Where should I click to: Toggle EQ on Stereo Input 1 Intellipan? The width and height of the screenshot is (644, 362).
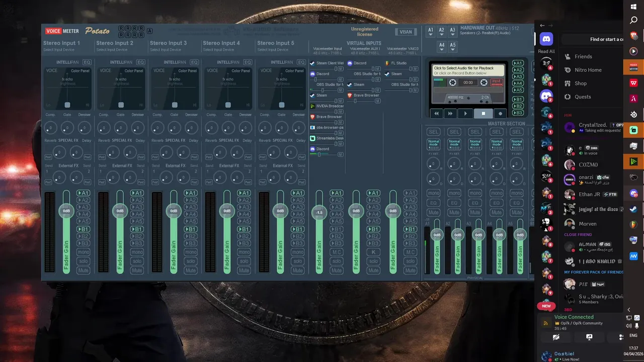click(87, 62)
